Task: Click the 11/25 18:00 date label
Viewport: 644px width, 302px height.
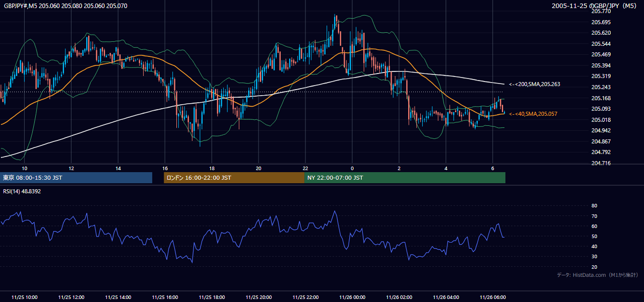Action: point(212,297)
